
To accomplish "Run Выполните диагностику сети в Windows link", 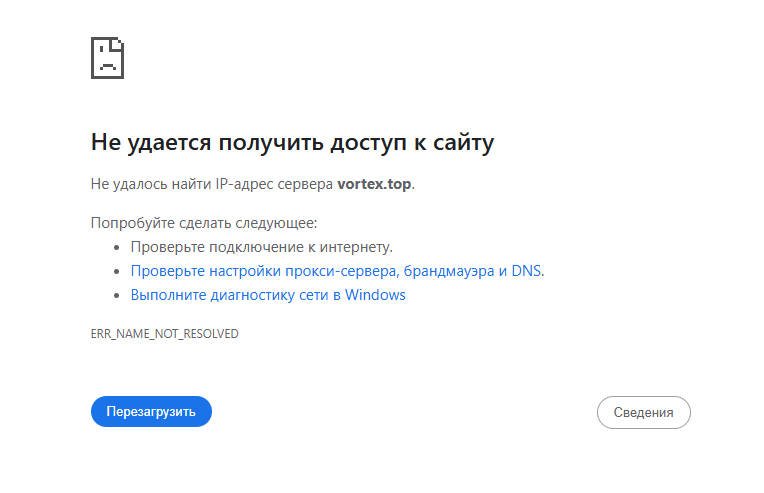I will pyautogui.click(x=268, y=295).
